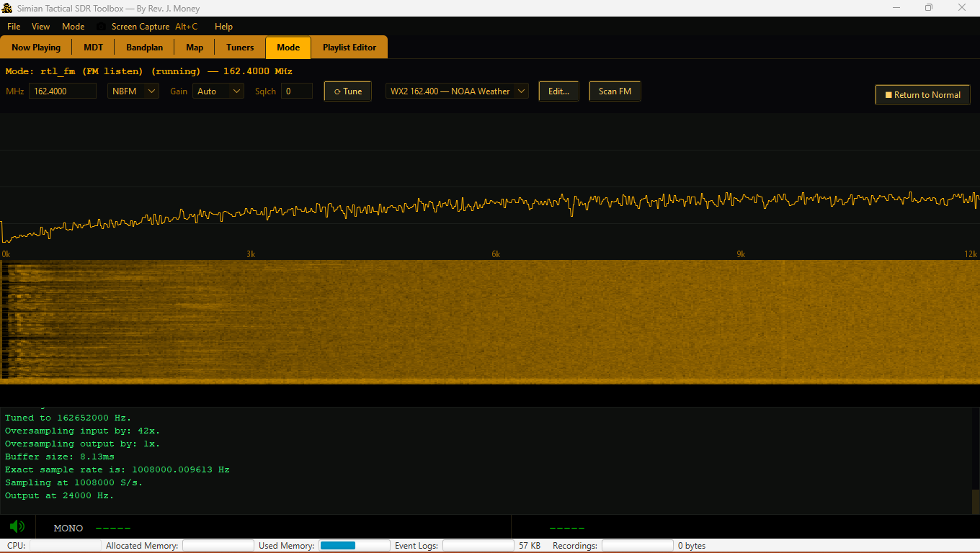Click the Scan FM button
The width and height of the screenshot is (980, 553).
point(615,91)
